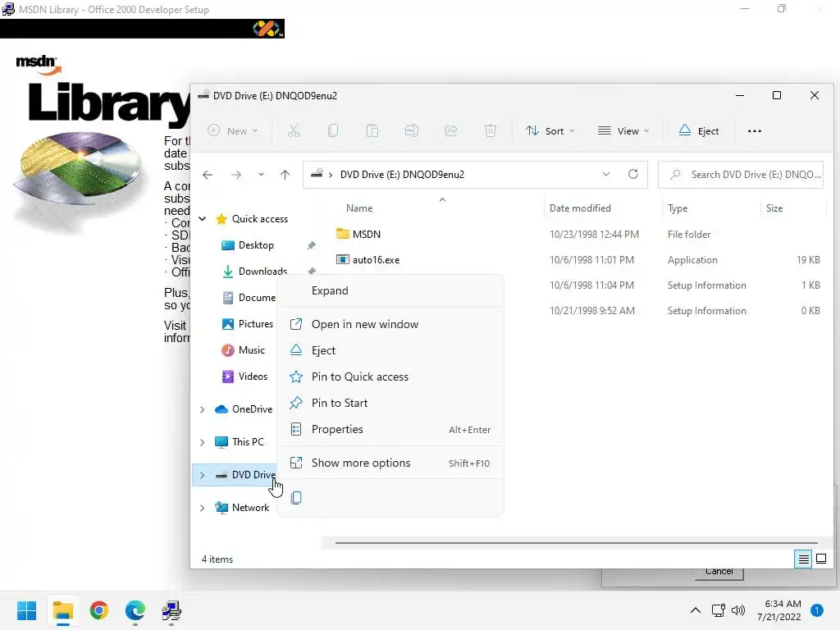Image resolution: width=840 pixels, height=630 pixels.
Task: Open recent locations dropdown chevron
Action: coord(261,175)
